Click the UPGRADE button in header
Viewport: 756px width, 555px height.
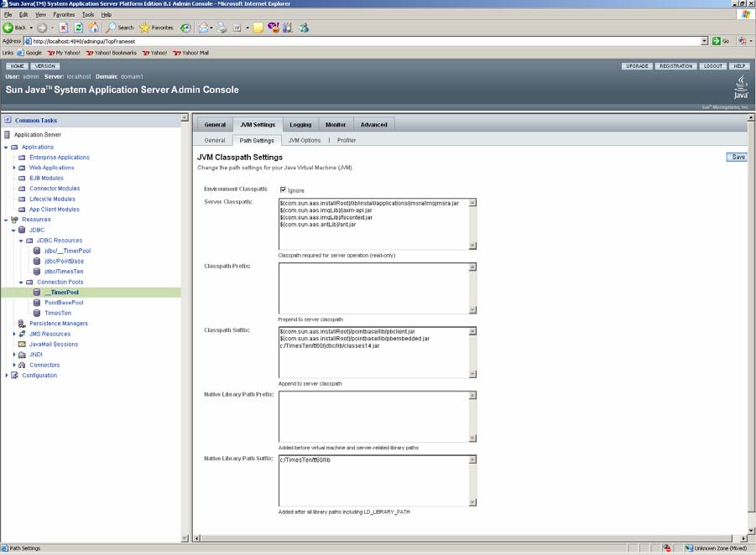click(637, 66)
